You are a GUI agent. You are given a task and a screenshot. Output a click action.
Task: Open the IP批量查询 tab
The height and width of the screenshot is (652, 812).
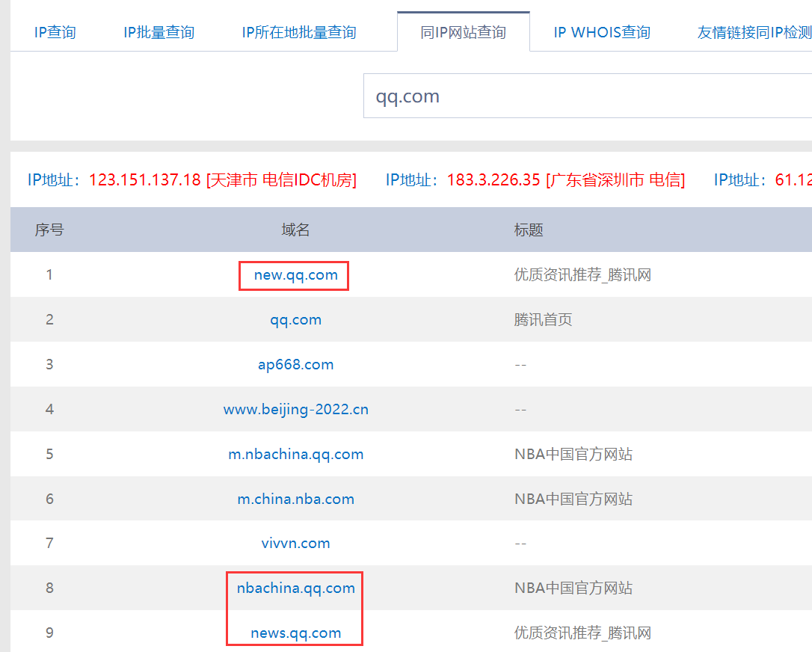tap(159, 32)
